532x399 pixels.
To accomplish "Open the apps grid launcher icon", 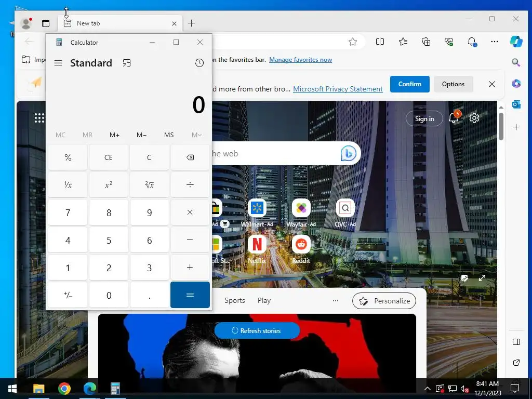I will tap(39, 118).
